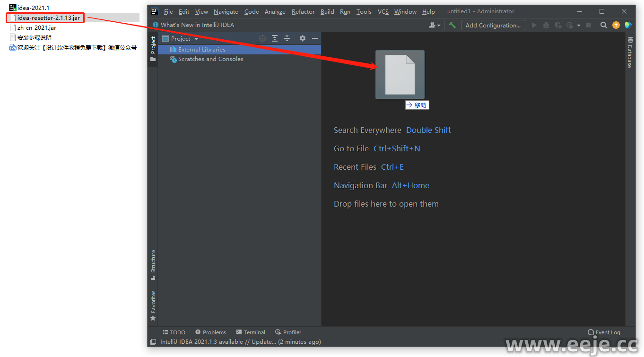Viewport: 644px width, 357px height.
Task: Toggle the Structure tool window
Action: [153, 264]
